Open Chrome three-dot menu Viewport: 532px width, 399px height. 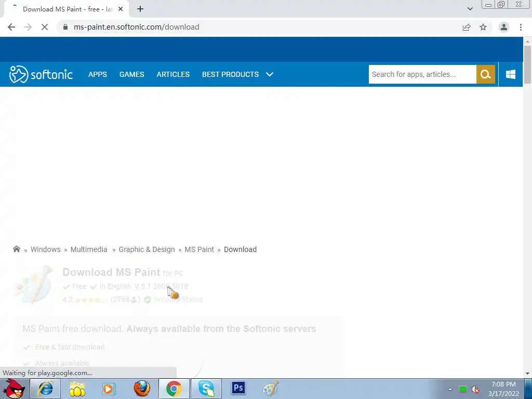pos(521,27)
